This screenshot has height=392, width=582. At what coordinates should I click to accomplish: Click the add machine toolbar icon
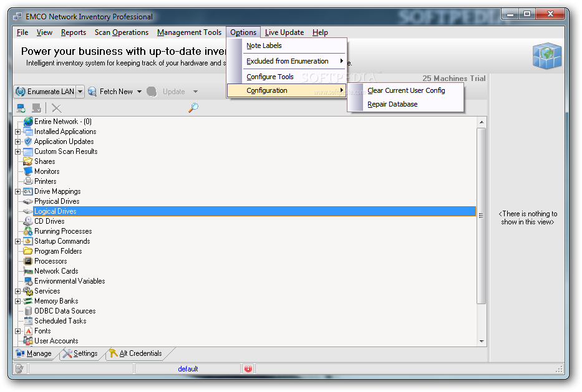21,108
